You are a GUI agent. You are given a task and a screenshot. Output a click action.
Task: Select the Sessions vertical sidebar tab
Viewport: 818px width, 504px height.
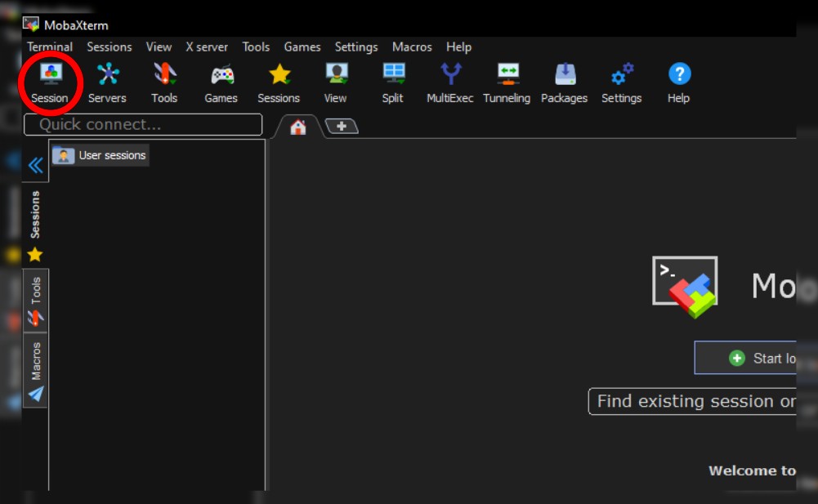point(35,225)
